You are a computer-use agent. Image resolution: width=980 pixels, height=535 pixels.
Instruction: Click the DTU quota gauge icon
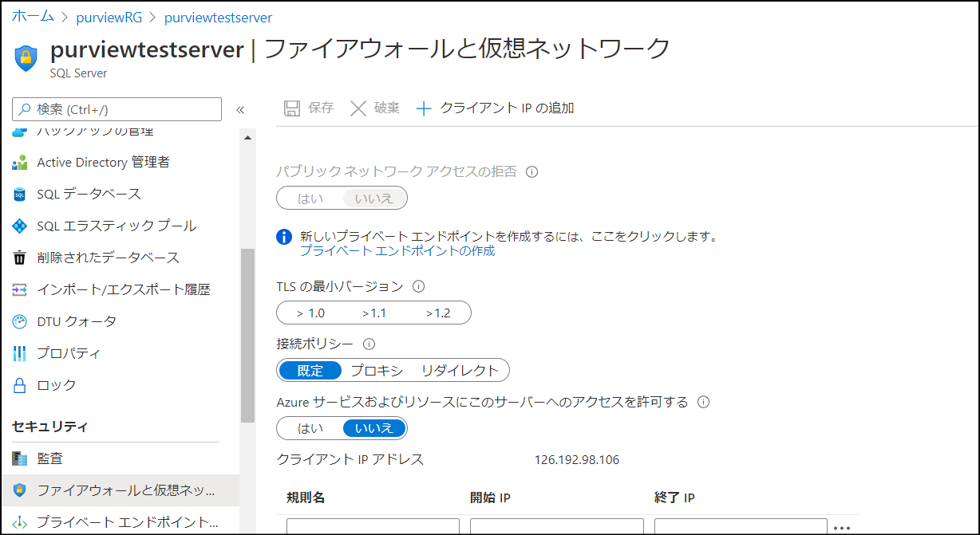20,322
